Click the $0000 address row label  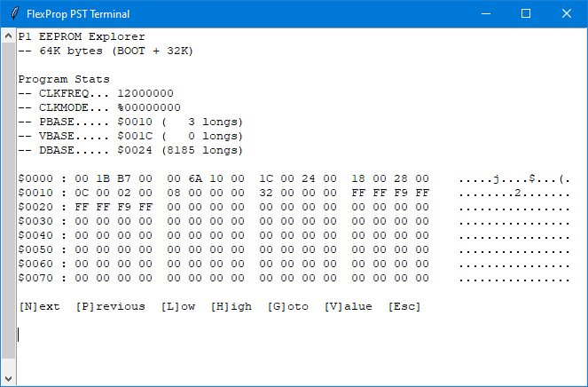click(x=35, y=178)
